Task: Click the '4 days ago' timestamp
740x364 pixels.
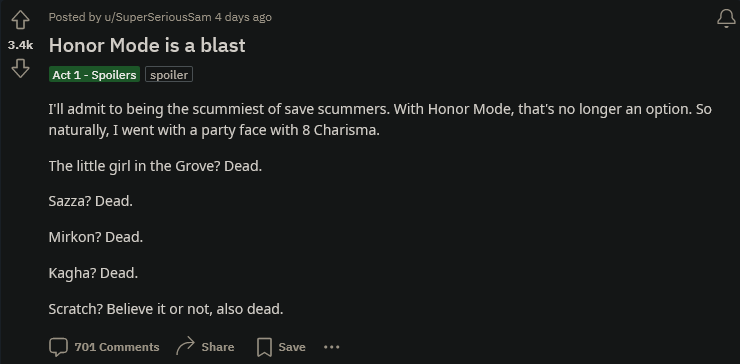Action: 243,17
